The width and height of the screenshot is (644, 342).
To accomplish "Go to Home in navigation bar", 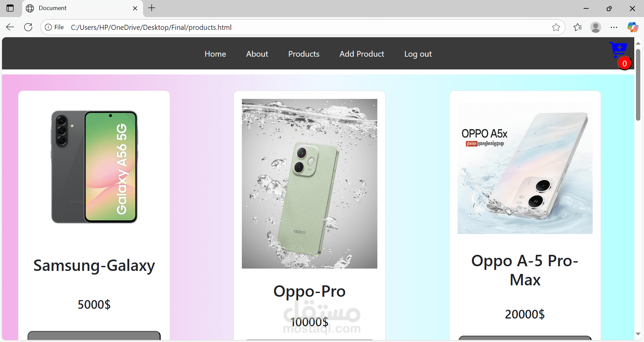I will pos(215,54).
